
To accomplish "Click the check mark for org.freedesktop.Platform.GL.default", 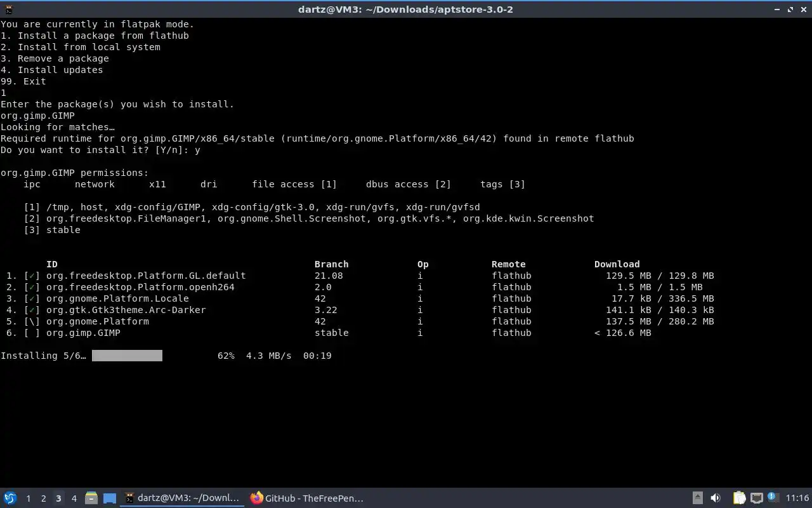I will 32,276.
